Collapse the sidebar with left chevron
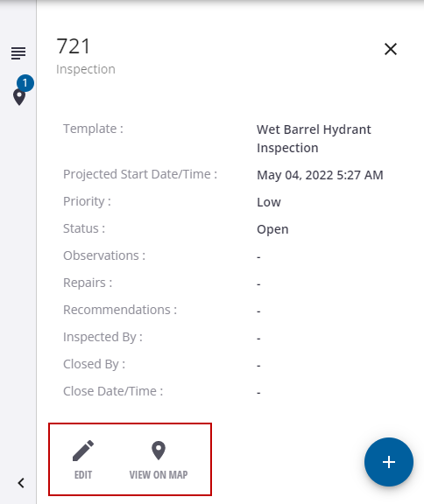The height and width of the screenshot is (504, 424). [21, 483]
